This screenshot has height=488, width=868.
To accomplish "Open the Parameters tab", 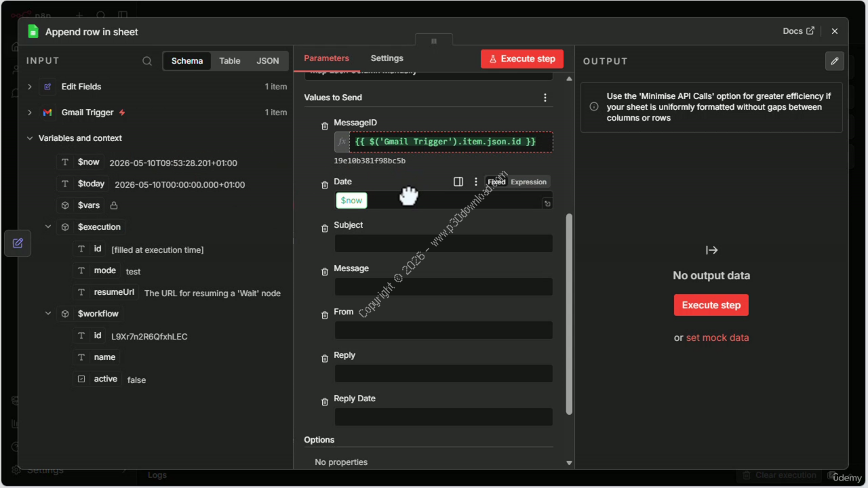I will (326, 58).
